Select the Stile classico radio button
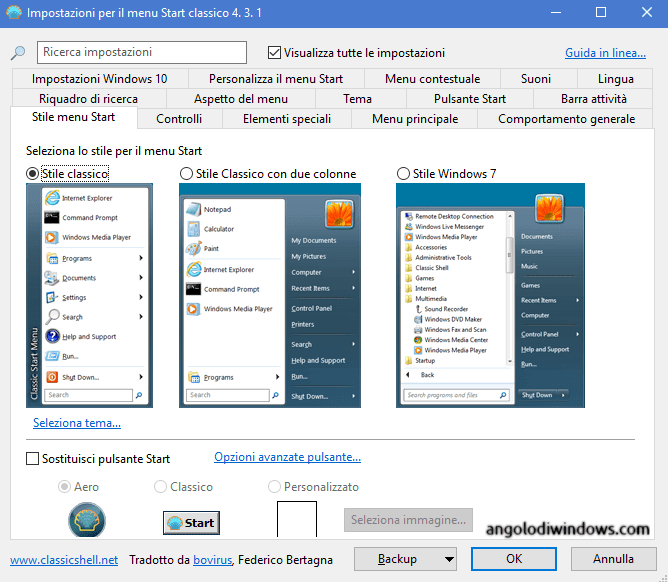 33,174
